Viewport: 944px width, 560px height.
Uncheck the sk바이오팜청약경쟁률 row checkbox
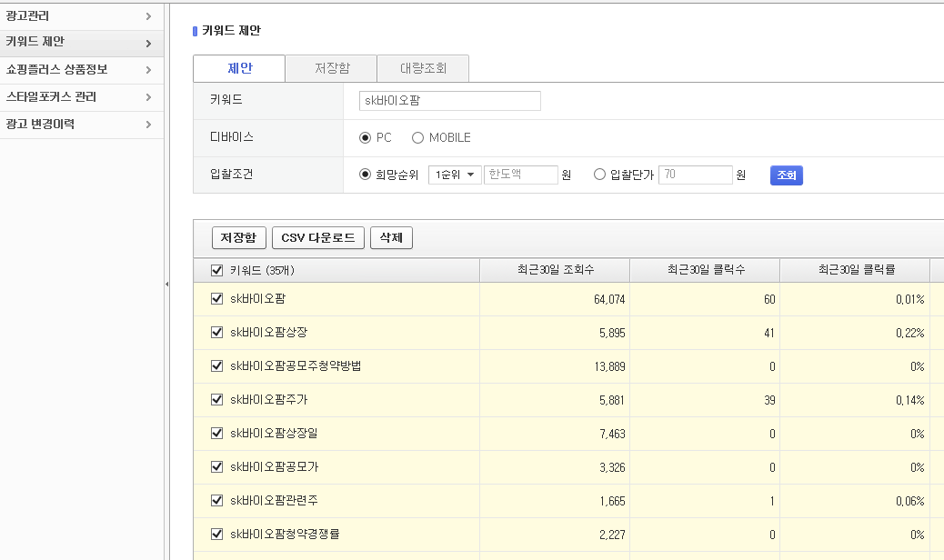(217, 535)
